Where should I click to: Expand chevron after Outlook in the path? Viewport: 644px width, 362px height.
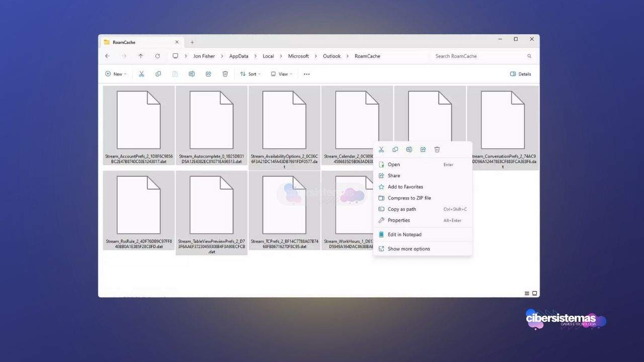[348, 56]
